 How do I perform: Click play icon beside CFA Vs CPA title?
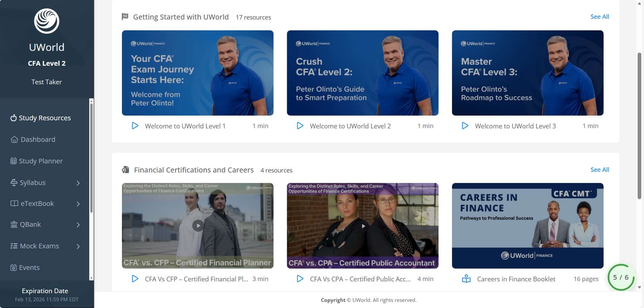click(300, 279)
